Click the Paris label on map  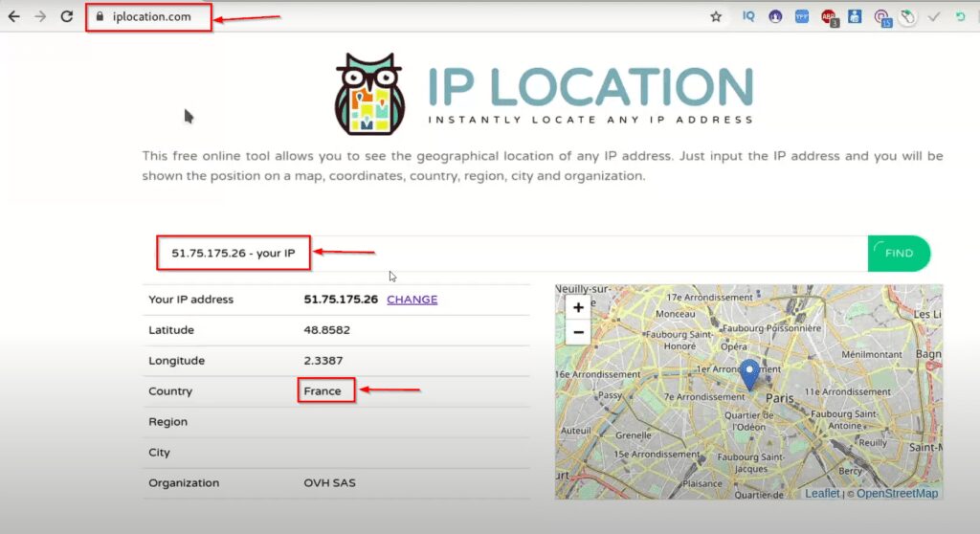779,398
